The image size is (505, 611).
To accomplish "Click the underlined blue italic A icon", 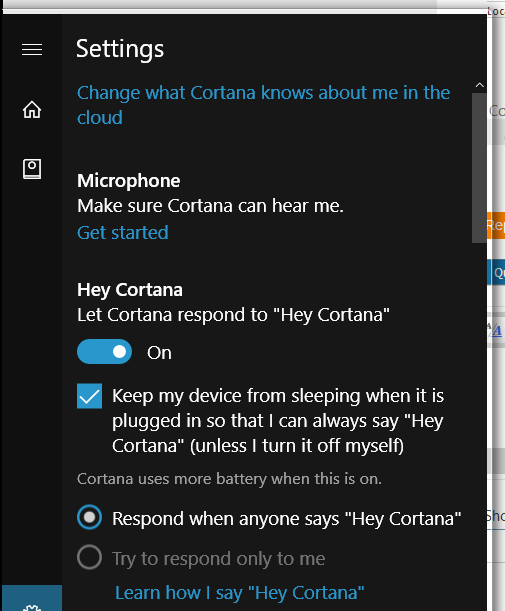I will click(x=496, y=331).
